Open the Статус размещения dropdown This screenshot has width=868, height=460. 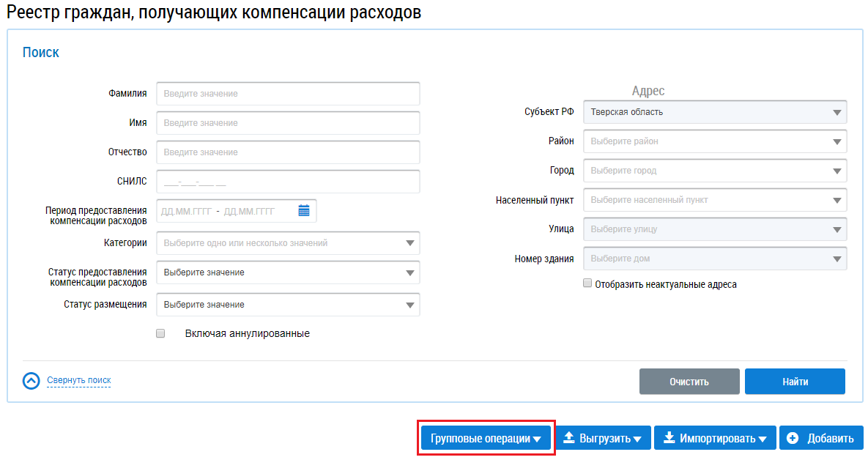(288, 305)
